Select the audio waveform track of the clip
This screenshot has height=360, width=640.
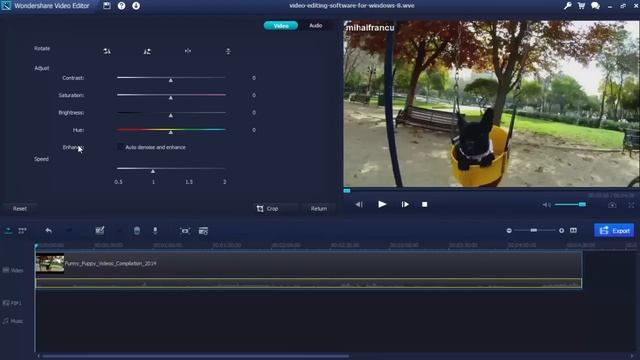309,283
